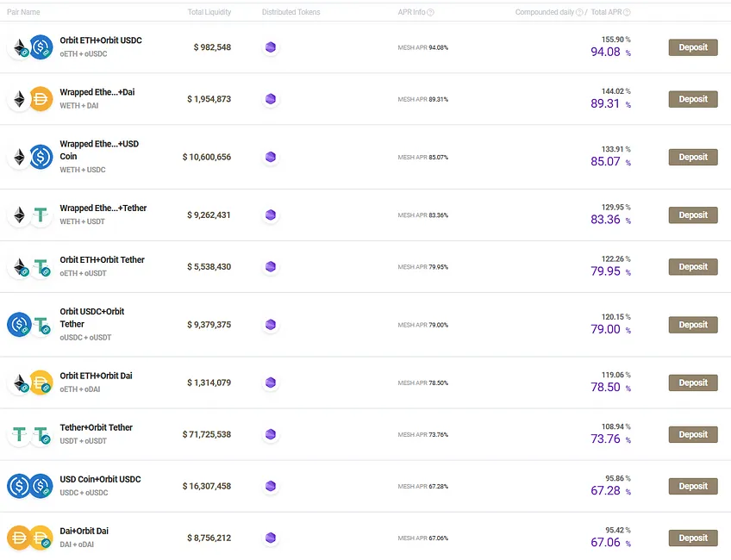Click the help icon next to Total APR
The width and height of the screenshot is (731, 560).
pos(627,12)
